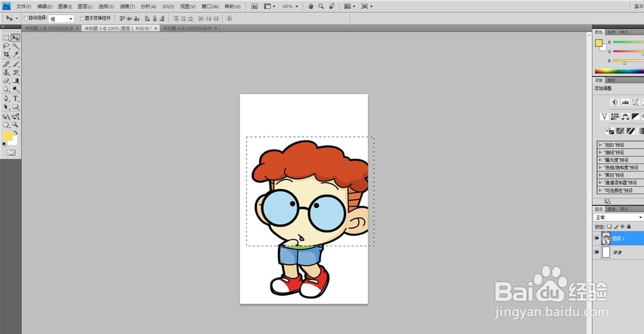Select the Brush tool

coord(15,64)
